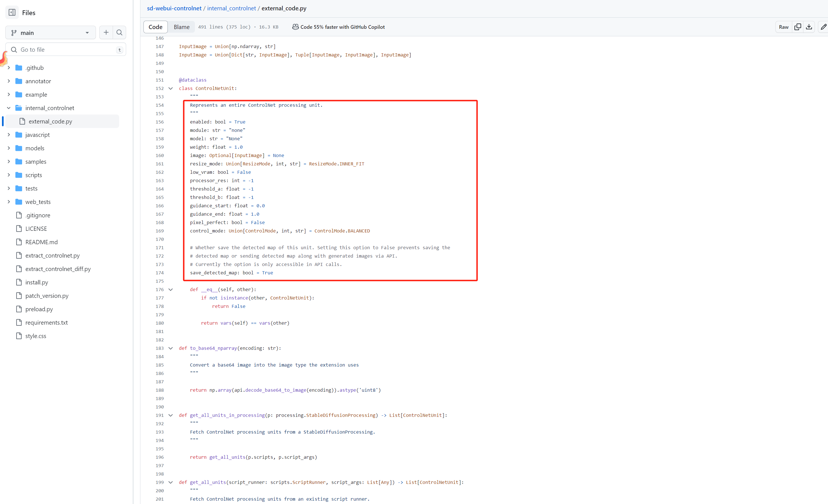Collapse to_base64_nparray function at line 183
This screenshot has height=504, width=828.
(x=171, y=348)
